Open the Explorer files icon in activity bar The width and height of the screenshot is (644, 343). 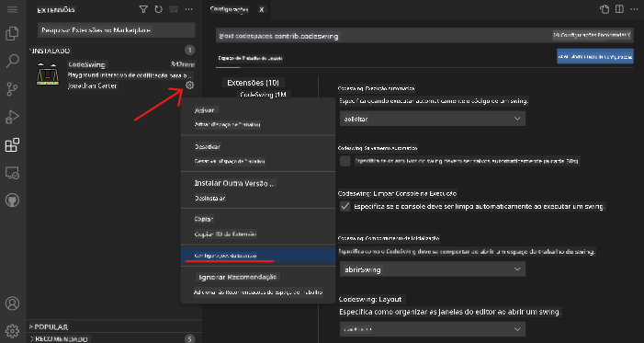[12, 33]
